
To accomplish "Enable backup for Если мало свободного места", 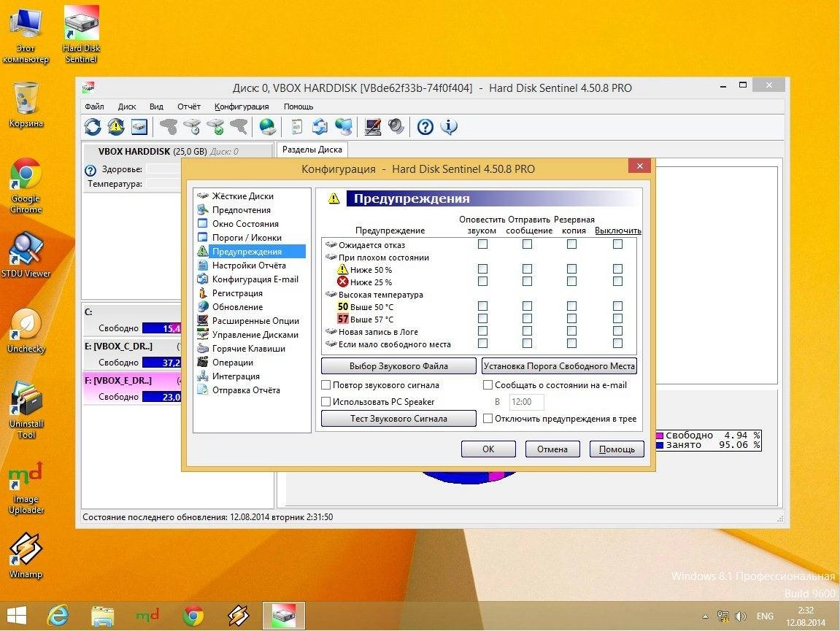I will coord(571,344).
